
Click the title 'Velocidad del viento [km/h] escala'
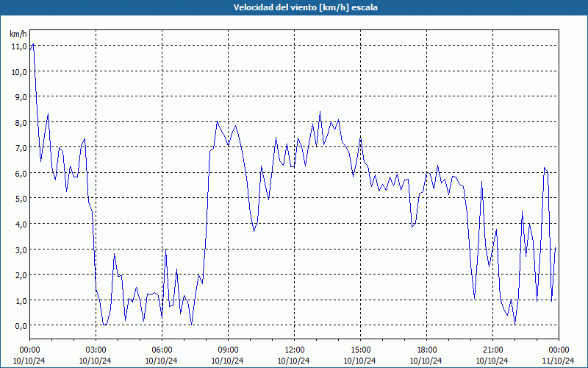pyautogui.click(x=305, y=7)
